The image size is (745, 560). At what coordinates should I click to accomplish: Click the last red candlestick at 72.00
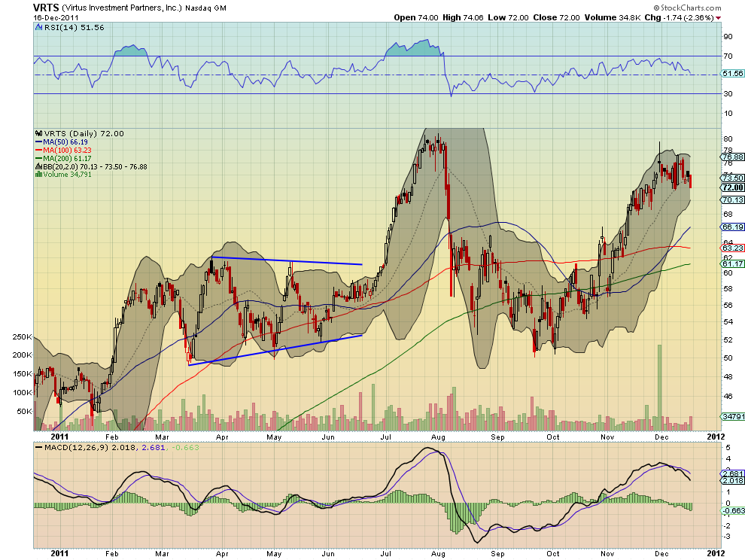tap(690, 181)
